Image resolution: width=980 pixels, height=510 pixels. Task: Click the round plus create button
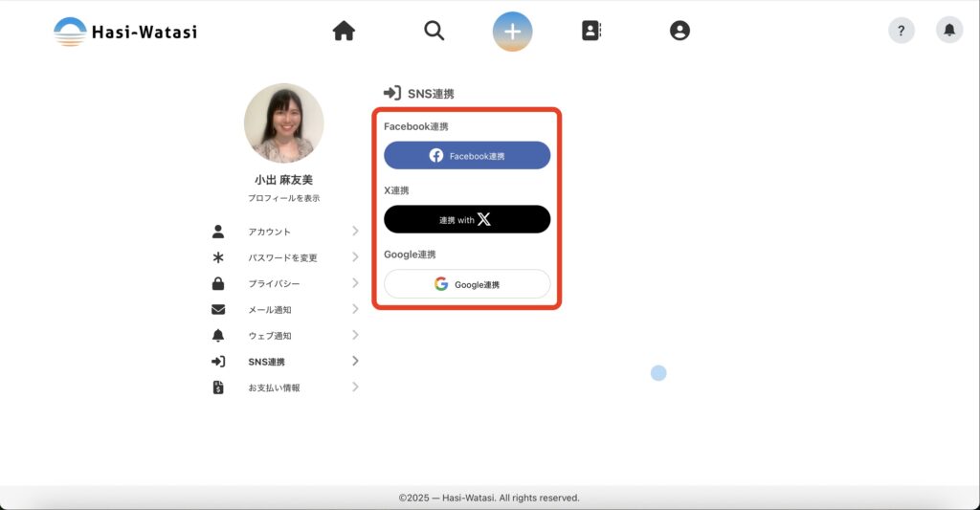(x=513, y=32)
